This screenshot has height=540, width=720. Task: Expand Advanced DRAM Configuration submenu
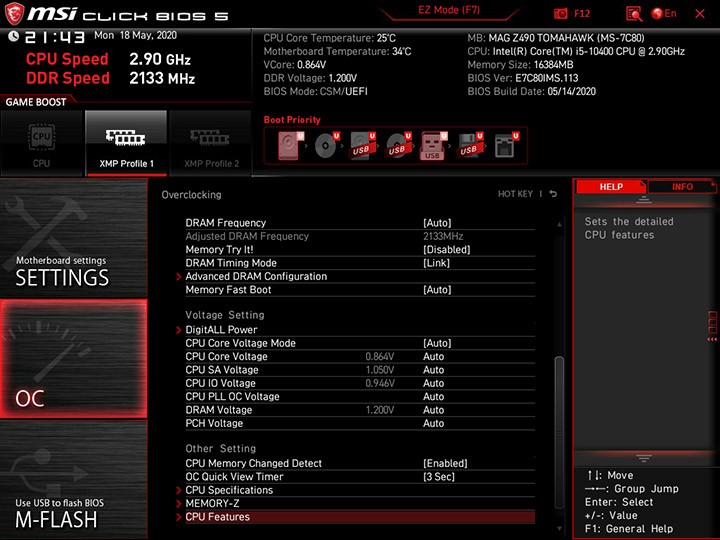pos(360,276)
